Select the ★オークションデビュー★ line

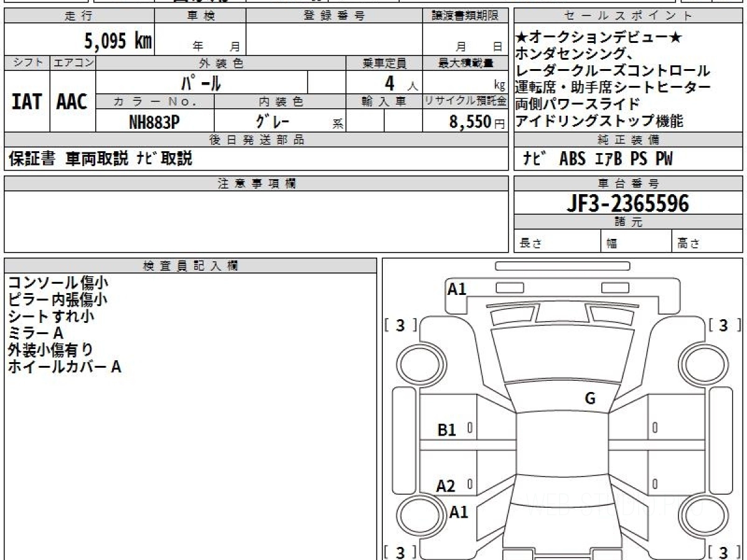(x=599, y=38)
